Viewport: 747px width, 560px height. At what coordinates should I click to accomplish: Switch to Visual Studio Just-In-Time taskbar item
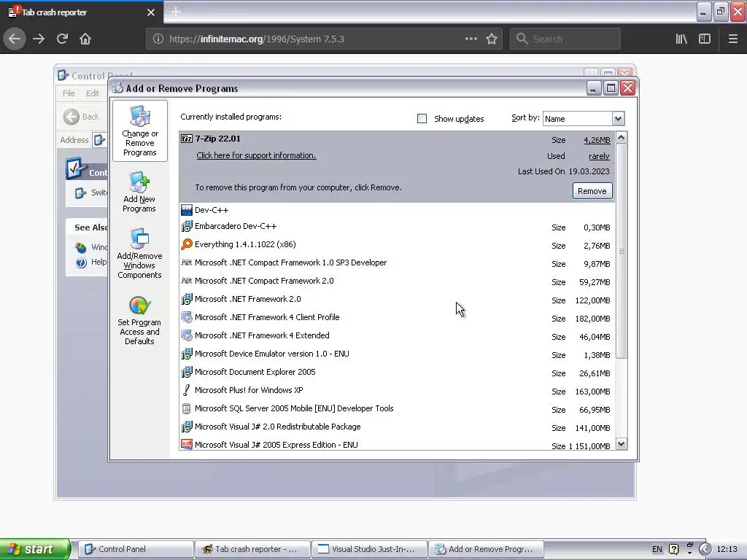(x=370, y=549)
